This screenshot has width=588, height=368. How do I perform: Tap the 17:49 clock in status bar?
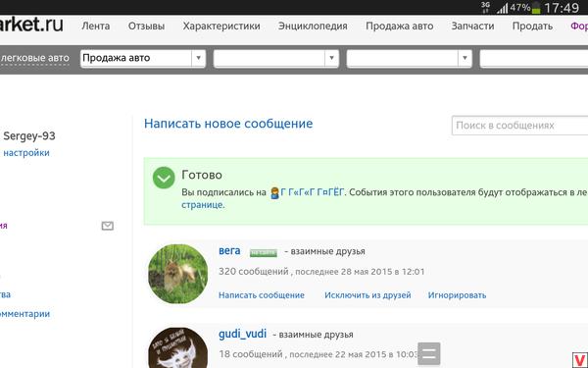click(562, 8)
